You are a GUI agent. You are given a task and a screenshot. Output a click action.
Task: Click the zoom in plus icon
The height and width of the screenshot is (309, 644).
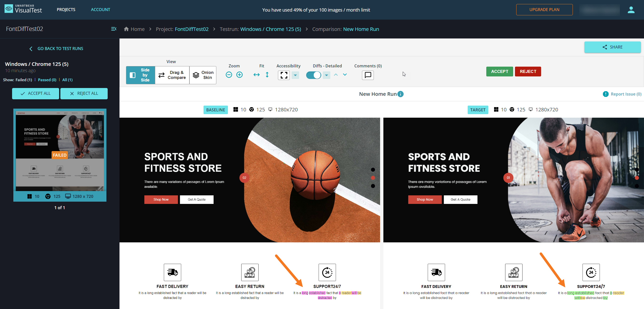click(x=239, y=75)
